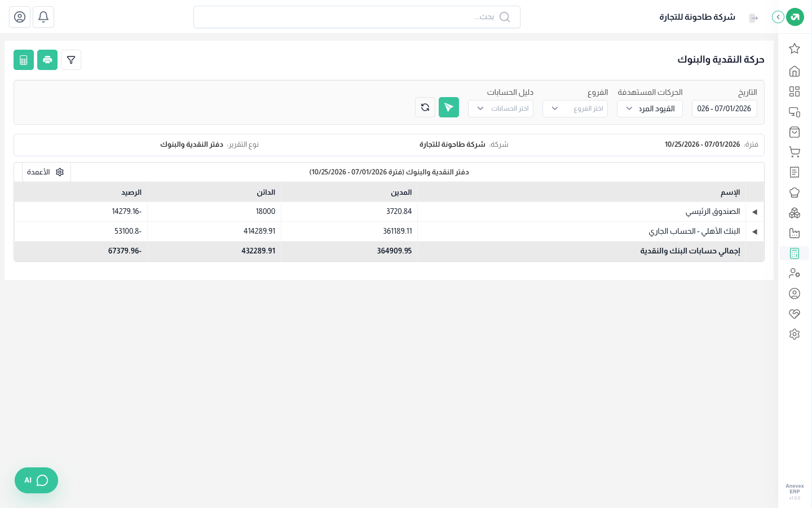Open user profile icon in top bar

click(20, 17)
